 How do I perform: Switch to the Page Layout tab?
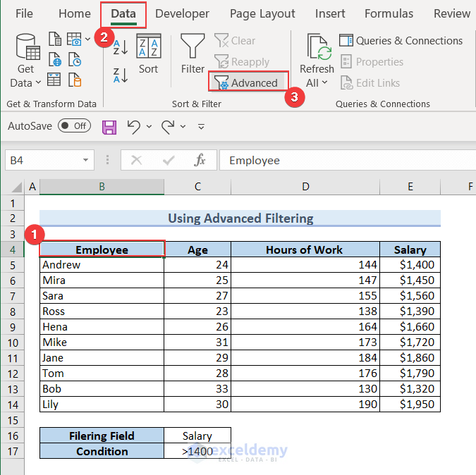262,13
